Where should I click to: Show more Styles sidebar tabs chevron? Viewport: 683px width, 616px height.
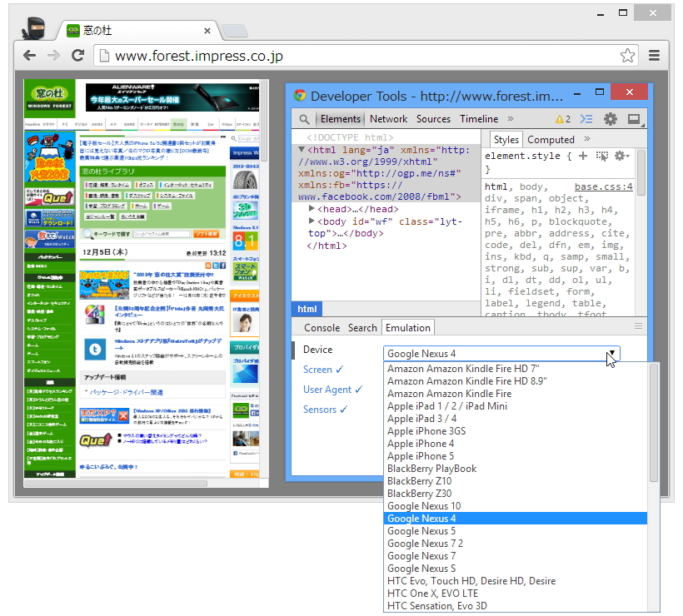tap(587, 139)
